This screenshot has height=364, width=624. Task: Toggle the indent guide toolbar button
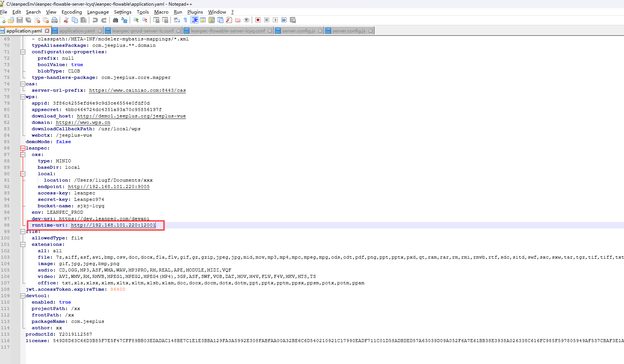[194, 20]
